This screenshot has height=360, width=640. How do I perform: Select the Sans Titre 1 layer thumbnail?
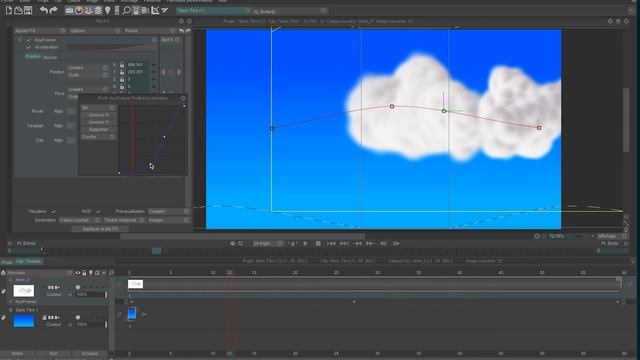click(24, 321)
